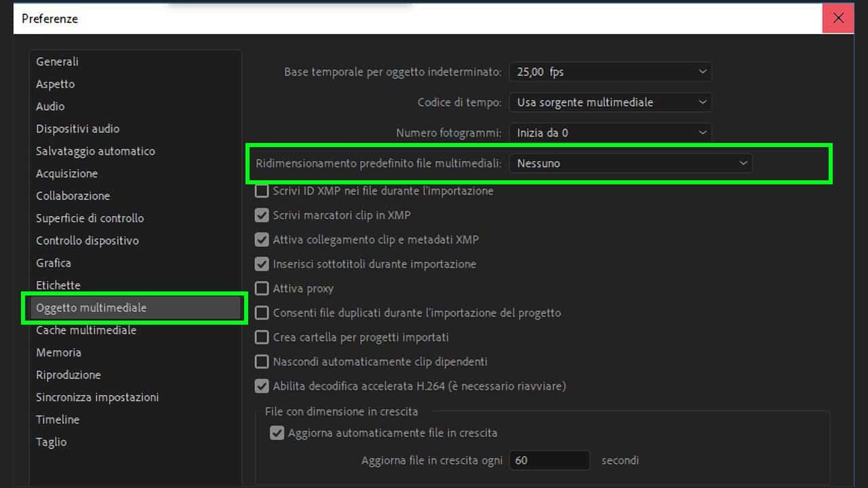
Task: Open Riproduzione preferences category
Action: point(68,375)
